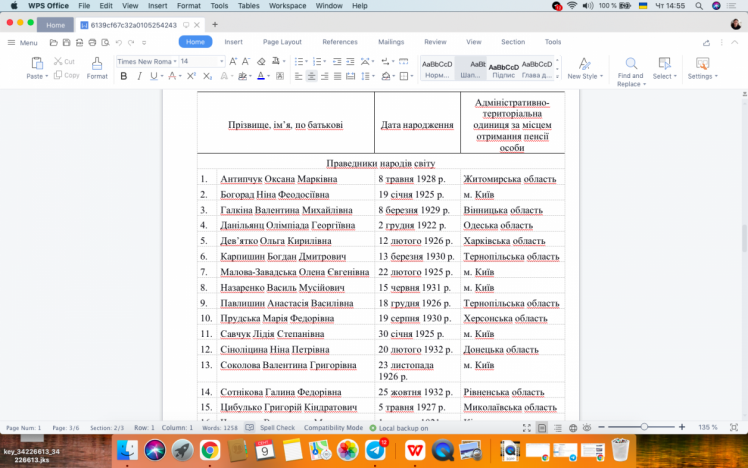Screen dimensions: 748x468
Task: Justify text alignment
Action: click(x=337, y=76)
